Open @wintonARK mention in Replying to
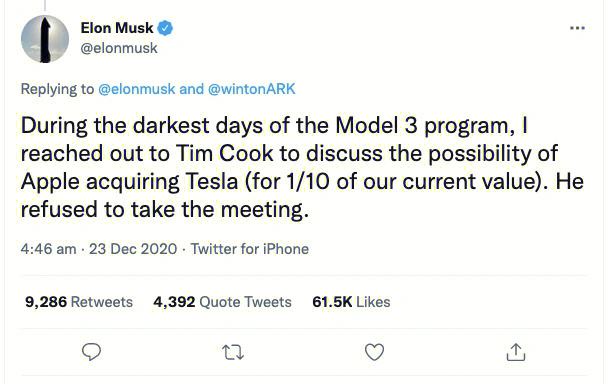Image resolution: width=609 pixels, height=384 pixels. [252, 89]
